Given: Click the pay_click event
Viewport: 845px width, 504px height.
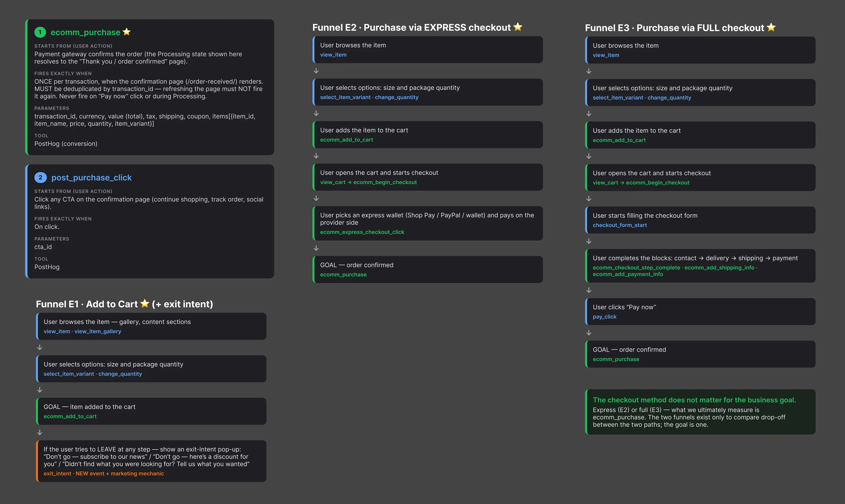Looking at the screenshot, I should coord(604,317).
